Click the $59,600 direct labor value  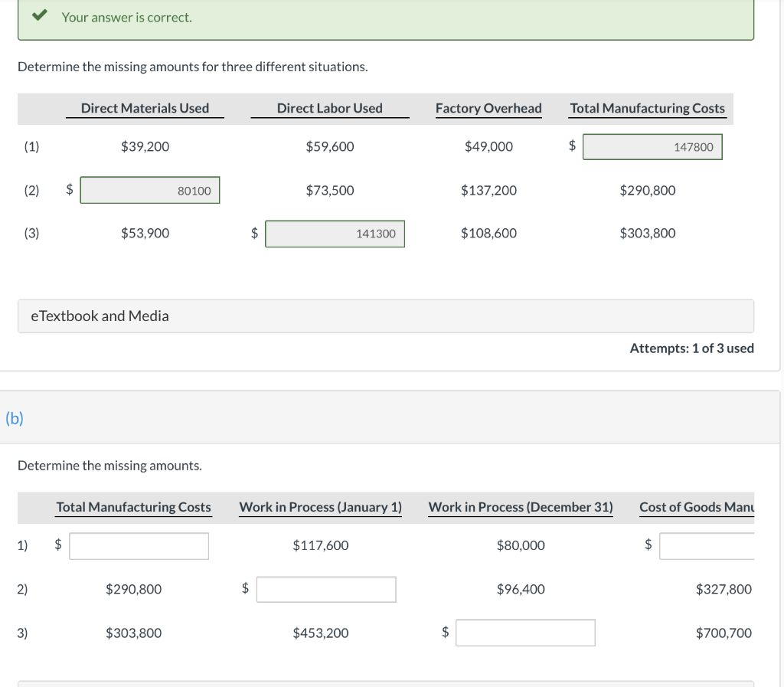330,146
